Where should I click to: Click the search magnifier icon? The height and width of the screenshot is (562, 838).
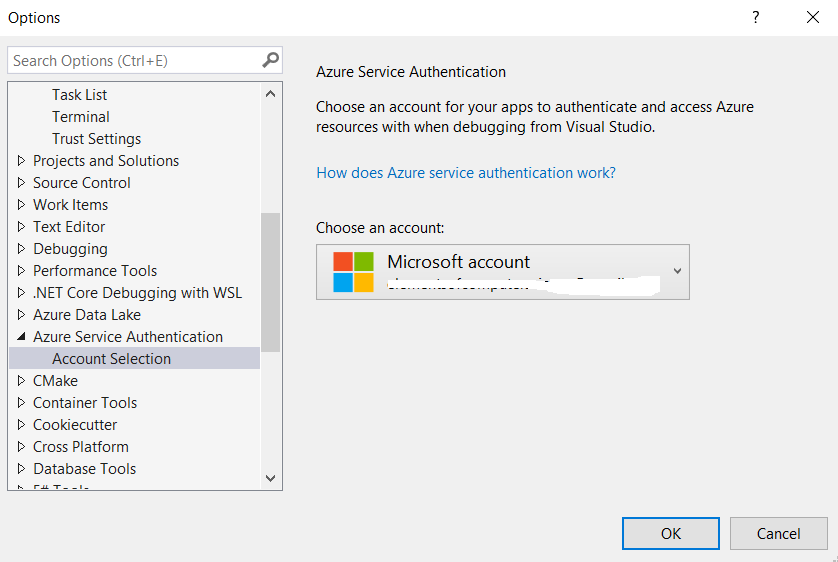pos(270,60)
